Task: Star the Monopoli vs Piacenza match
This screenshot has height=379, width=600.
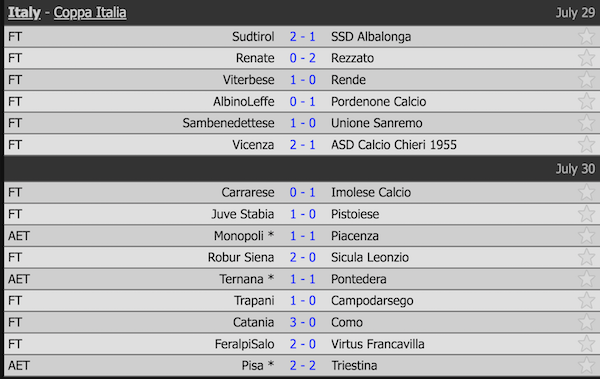Action: coord(586,235)
